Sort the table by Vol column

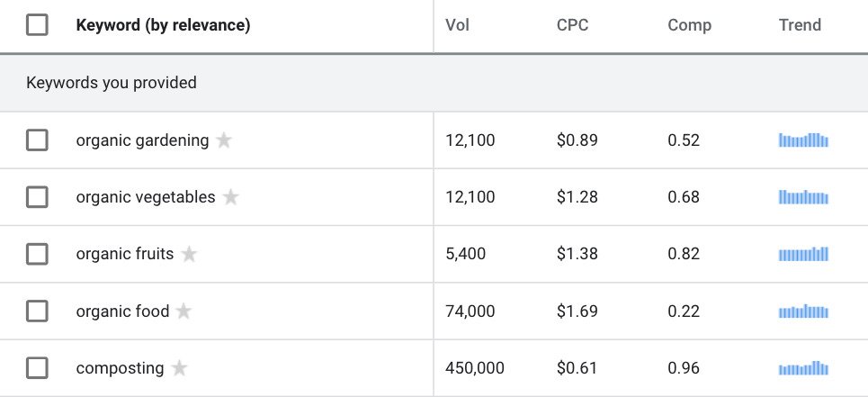pyautogui.click(x=457, y=25)
